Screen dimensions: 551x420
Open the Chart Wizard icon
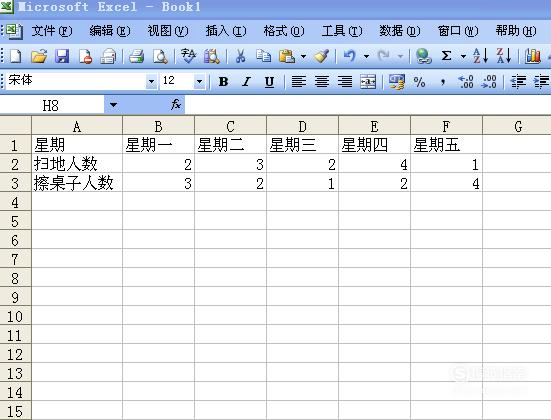coord(532,56)
